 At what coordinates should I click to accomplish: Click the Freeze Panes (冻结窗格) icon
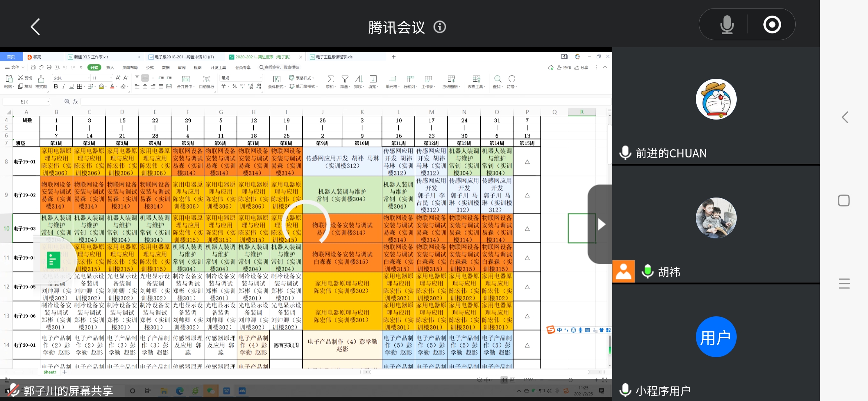451,79
